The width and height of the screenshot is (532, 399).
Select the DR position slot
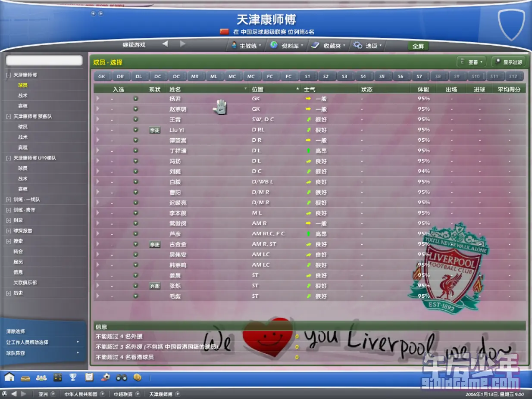(120, 76)
